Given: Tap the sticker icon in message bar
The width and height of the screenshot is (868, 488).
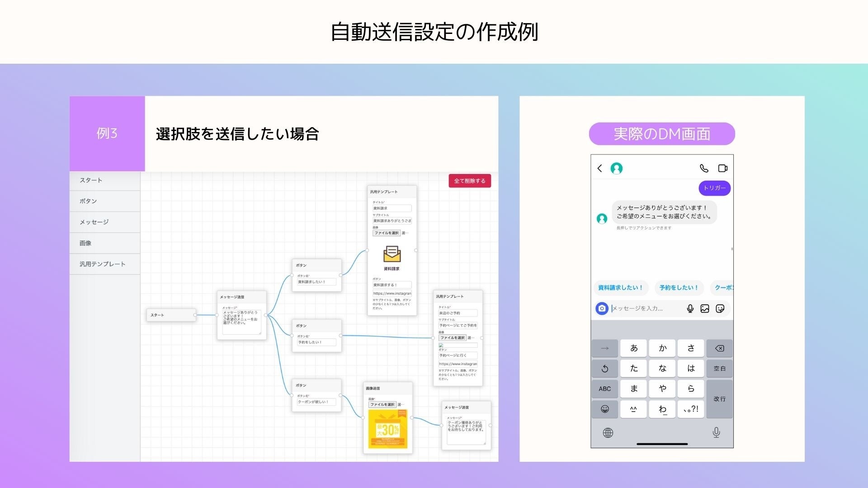Looking at the screenshot, I should tap(720, 308).
